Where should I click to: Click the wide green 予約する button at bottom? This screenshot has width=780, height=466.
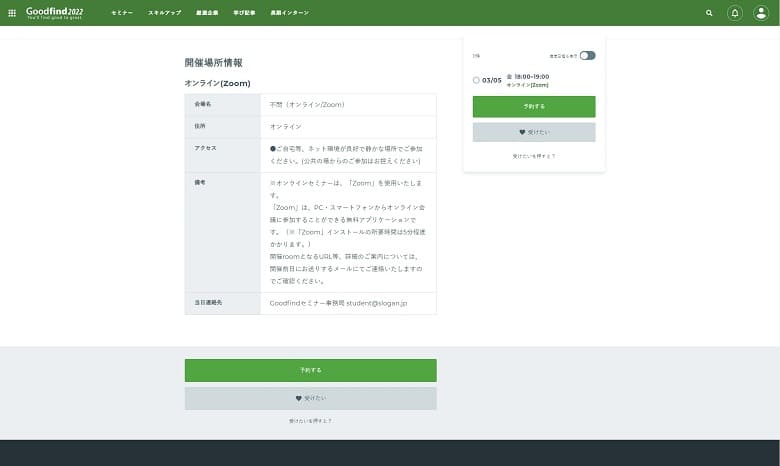pyautogui.click(x=310, y=371)
